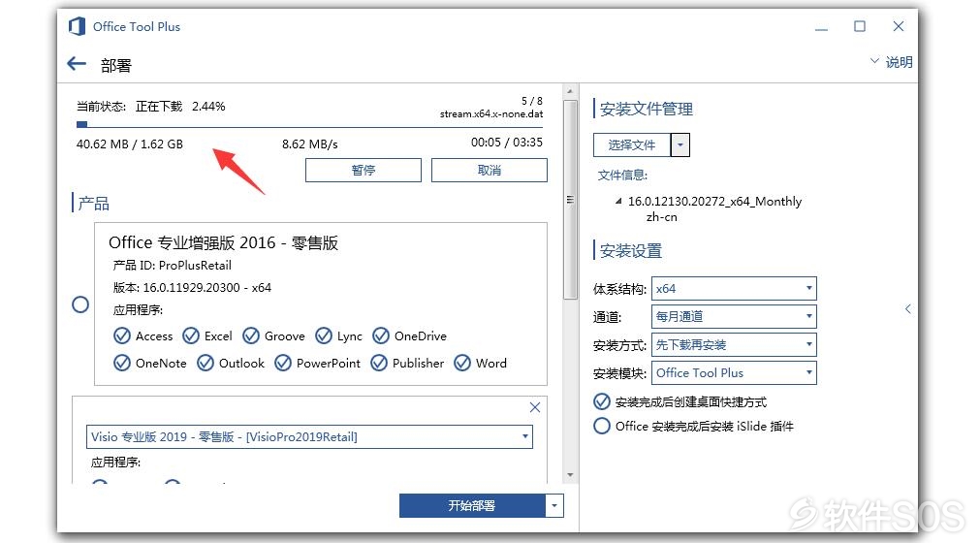Click the 00:05 / 03:35 time value
The height and width of the screenshot is (543, 980).
(x=506, y=143)
